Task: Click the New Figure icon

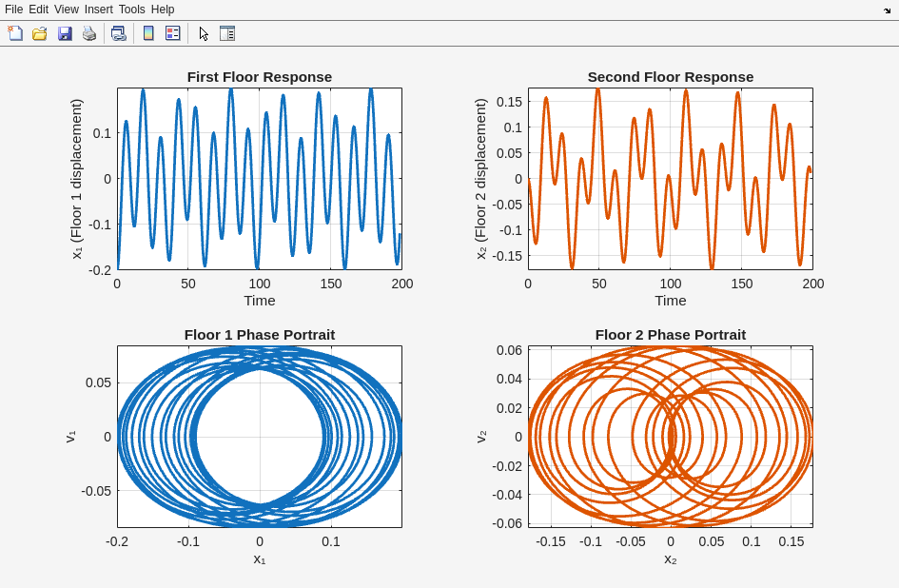Action: point(15,33)
